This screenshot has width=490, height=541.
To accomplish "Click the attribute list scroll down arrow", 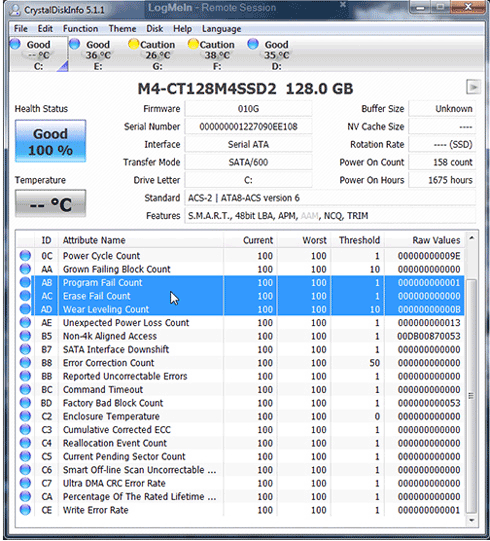I will click(471, 520).
